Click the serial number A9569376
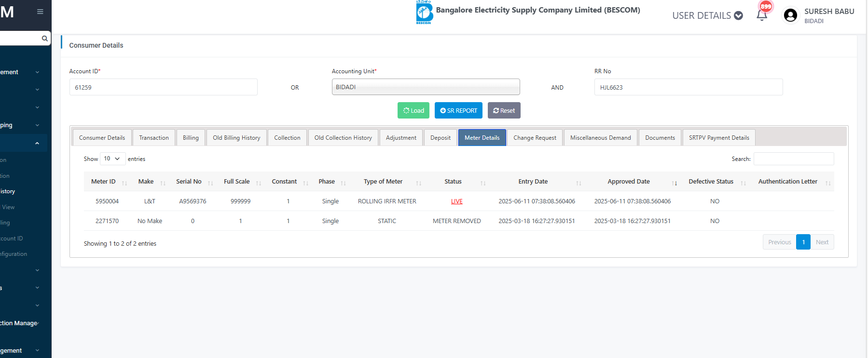The width and height of the screenshot is (868, 358). tap(193, 201)
